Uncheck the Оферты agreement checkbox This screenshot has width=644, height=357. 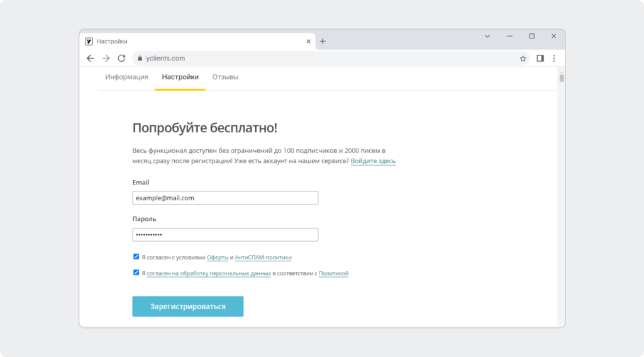pos(136,257)
